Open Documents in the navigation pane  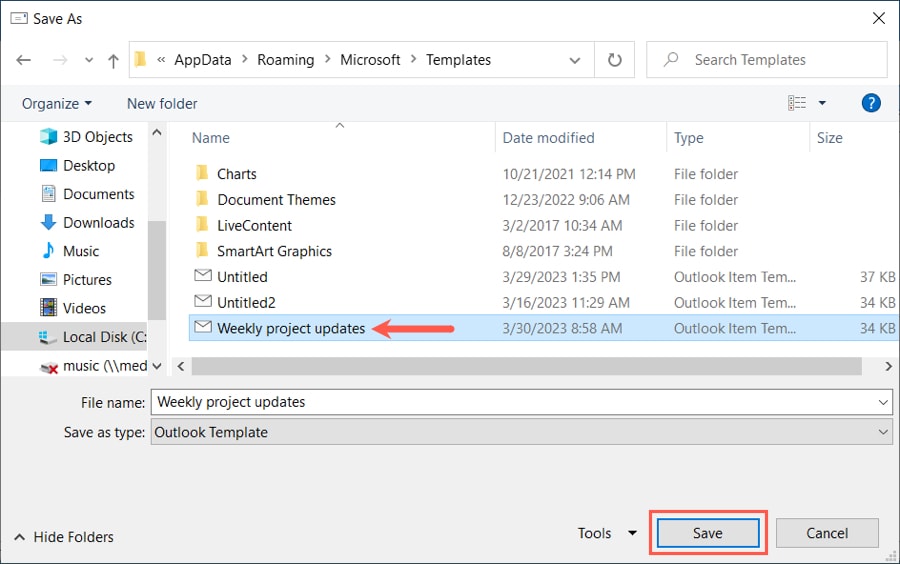(87, 194)
